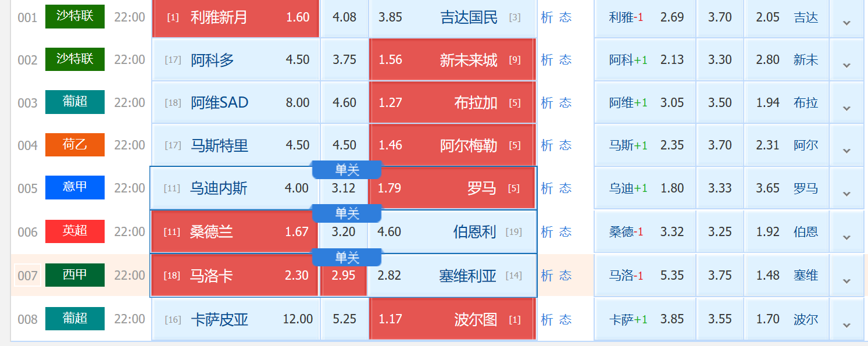Deselect 罗马 away win at 1.79
868x346 pixels.
click(x=452, y=188)
